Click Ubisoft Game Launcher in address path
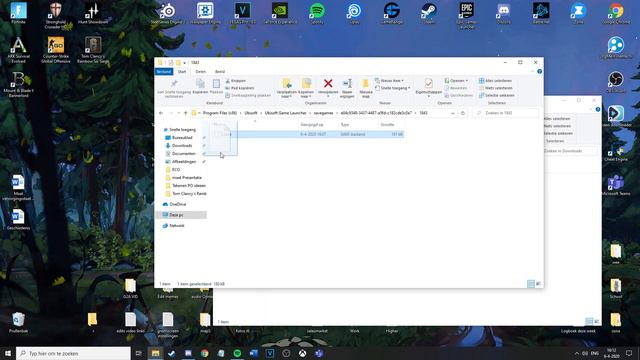 pos(285,113)
